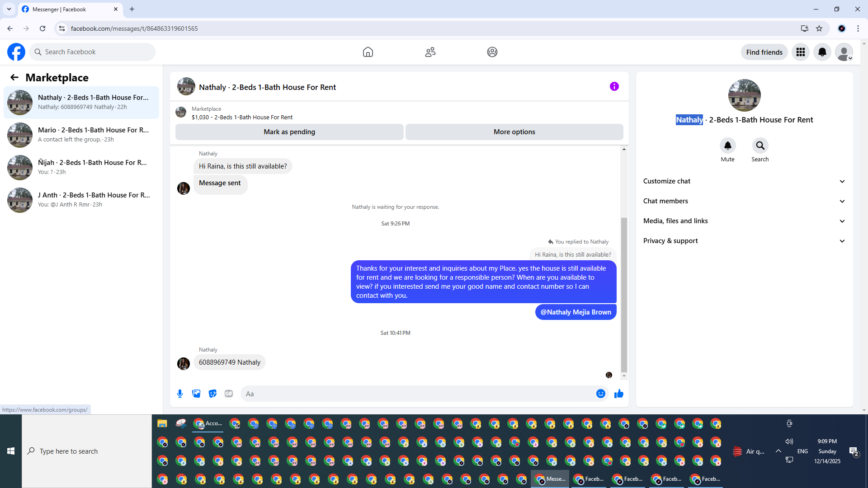The width and height of the screenshot is (868, 488).
Task: Click the purple conversation info icon
Action: [x=614, y=86]
